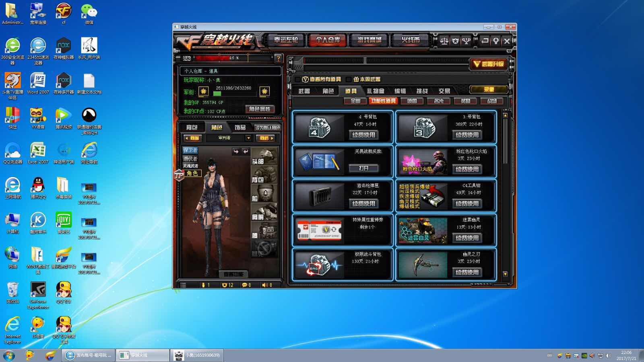Viewport: 644px width, 362px height.
Task: Click the scrollbar up arrow in item list
Action: [505, 115]
